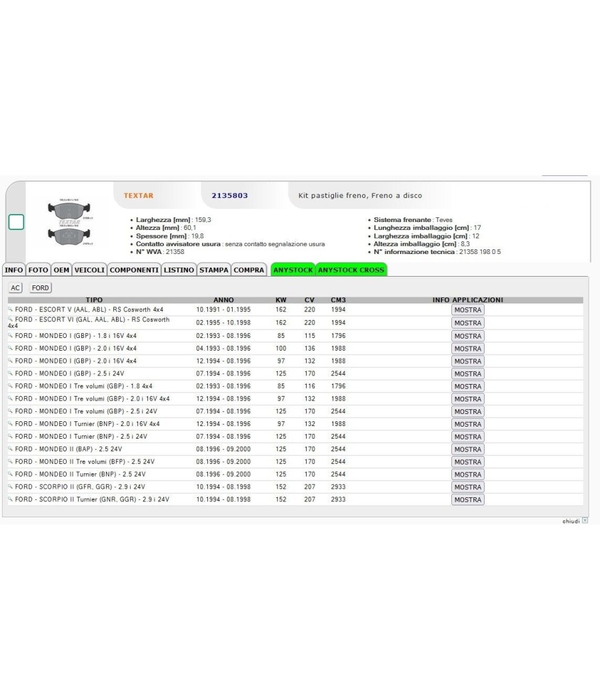Click the CV column header
The height and width of the screenshot is (700, 600).
[309, 300]
